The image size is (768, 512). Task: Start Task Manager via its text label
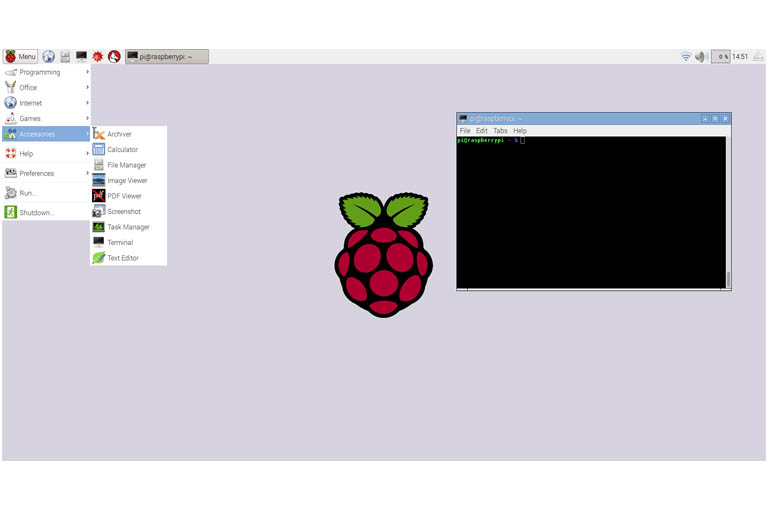tap(128, 227)
